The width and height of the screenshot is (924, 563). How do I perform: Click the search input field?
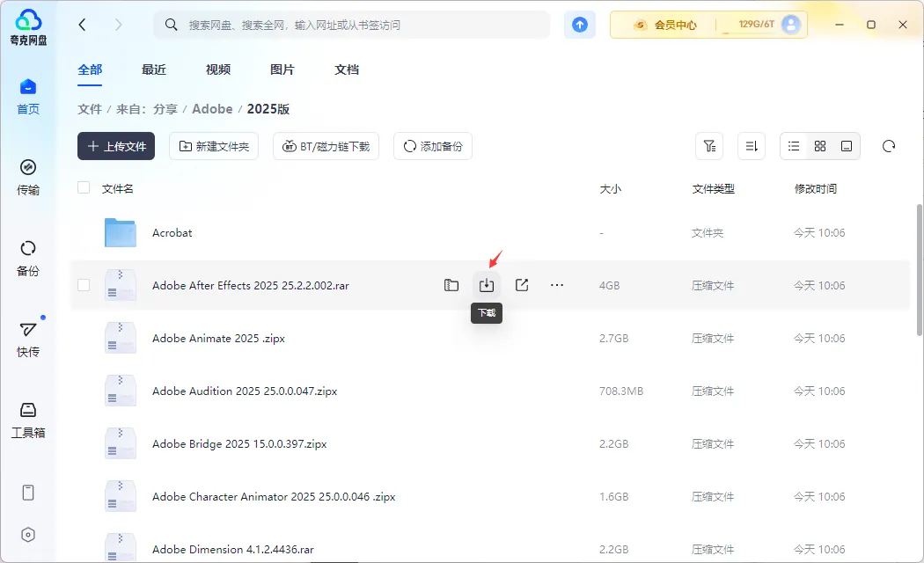pyautogui.click(x=352, y=25)
